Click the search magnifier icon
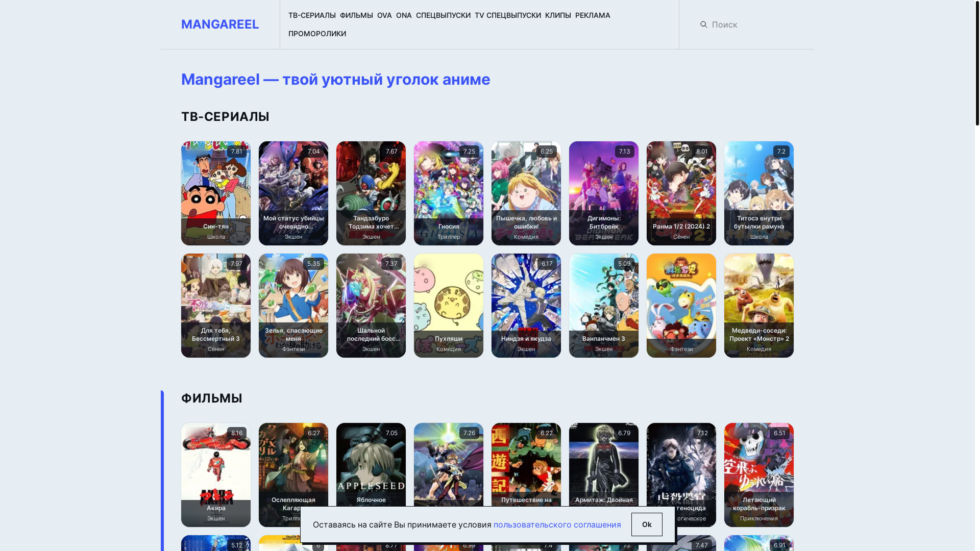The image size is (980, 551). tap(703, 24)
